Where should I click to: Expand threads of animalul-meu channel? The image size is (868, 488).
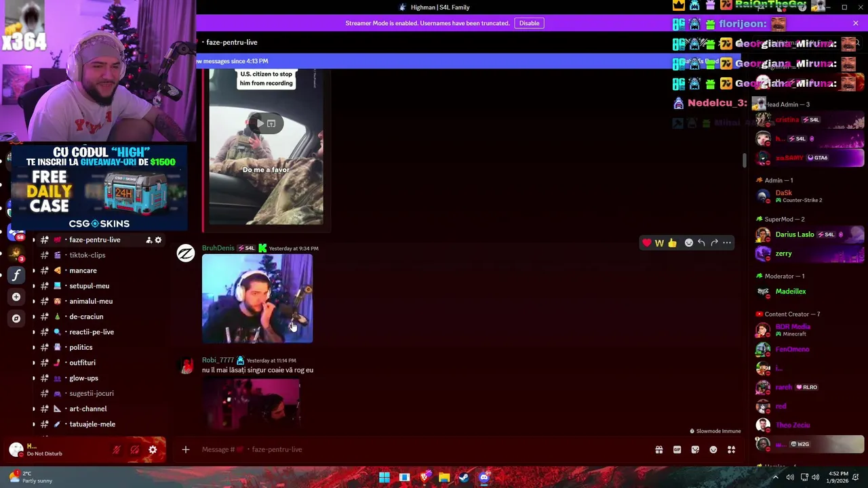pos(34,301)
